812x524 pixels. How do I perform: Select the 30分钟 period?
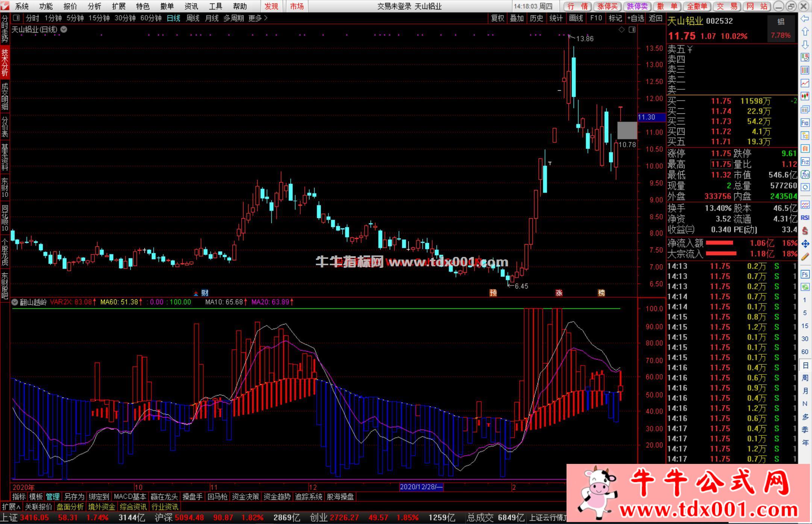pyautogui.click(x=125, y=18)
